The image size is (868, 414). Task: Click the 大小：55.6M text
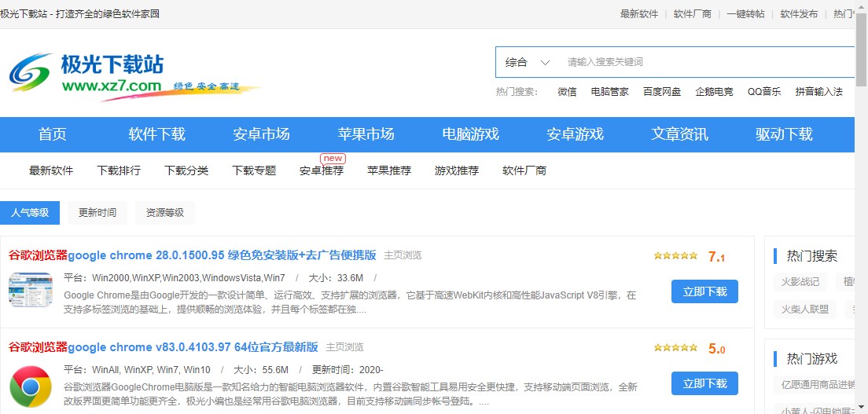[261, 370]
